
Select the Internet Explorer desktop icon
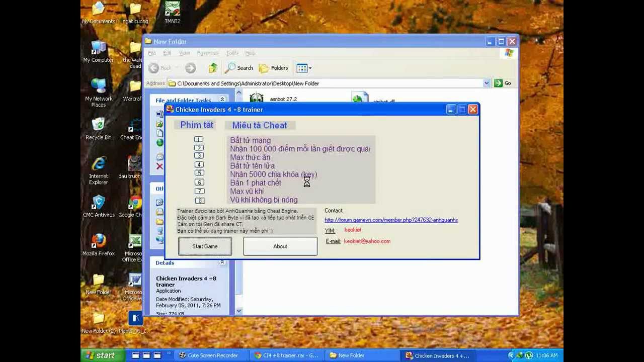pyautogui.click(x=99, y=171)
